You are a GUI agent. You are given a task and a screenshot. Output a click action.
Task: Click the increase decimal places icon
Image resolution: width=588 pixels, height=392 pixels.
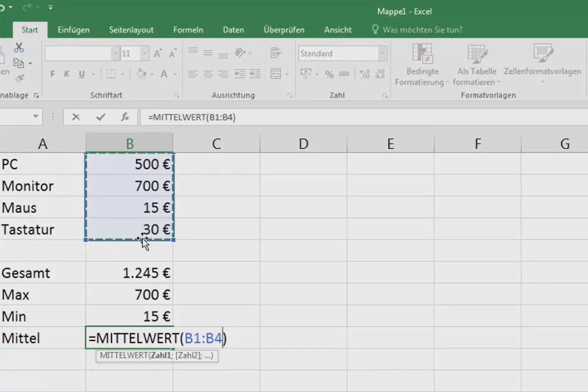pos(365,74)
